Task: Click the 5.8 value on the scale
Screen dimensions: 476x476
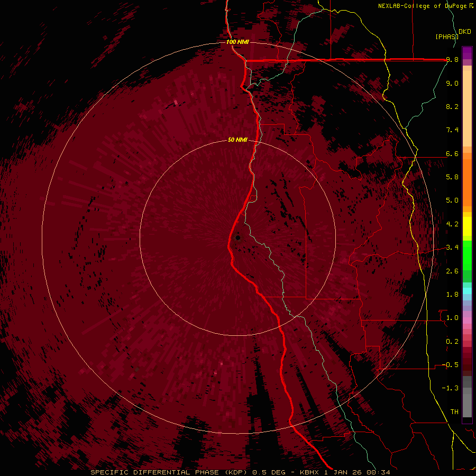Action: (x=452, y=177)
